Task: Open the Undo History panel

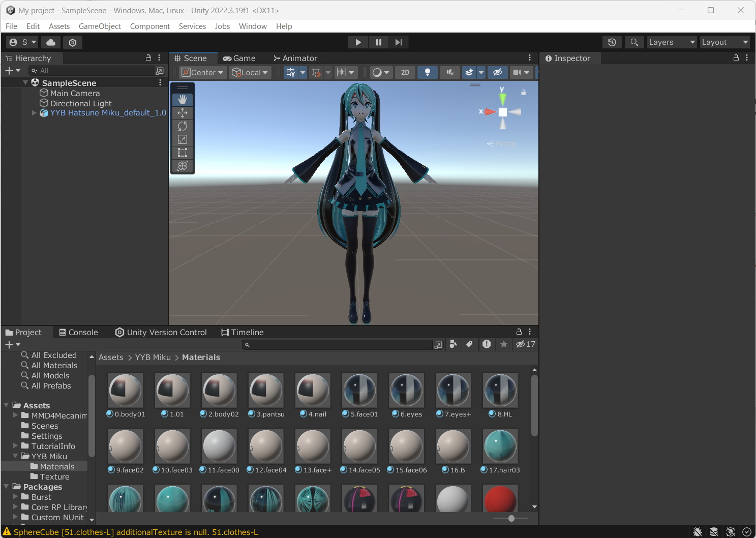Action: 612,42
